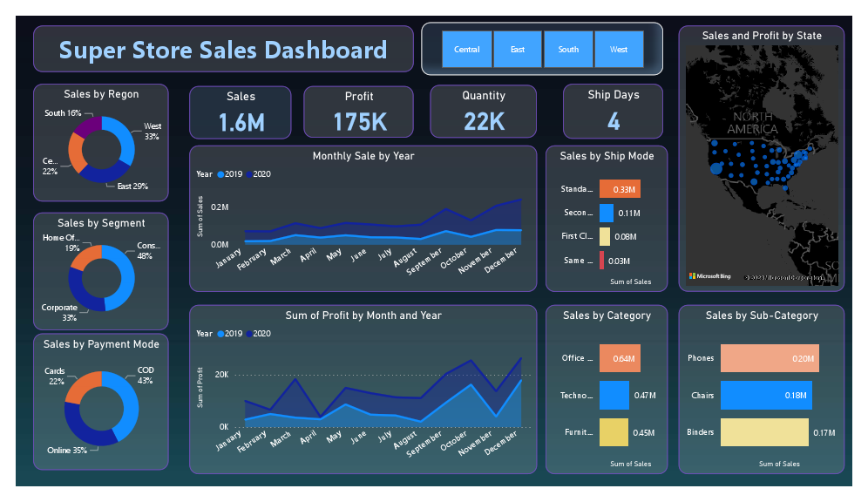Screen dimensions: 868x502
Task: Select the 2019 legend dot in Monthly Sale chart
Action: 222,174
